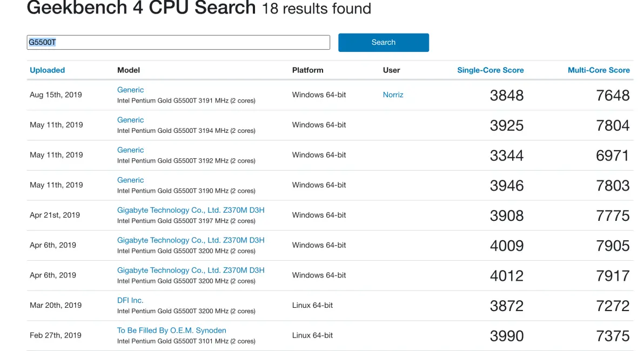Click the Platform column header
The image size is (644, 351).
pyautogui.click(x=307, y=70)
